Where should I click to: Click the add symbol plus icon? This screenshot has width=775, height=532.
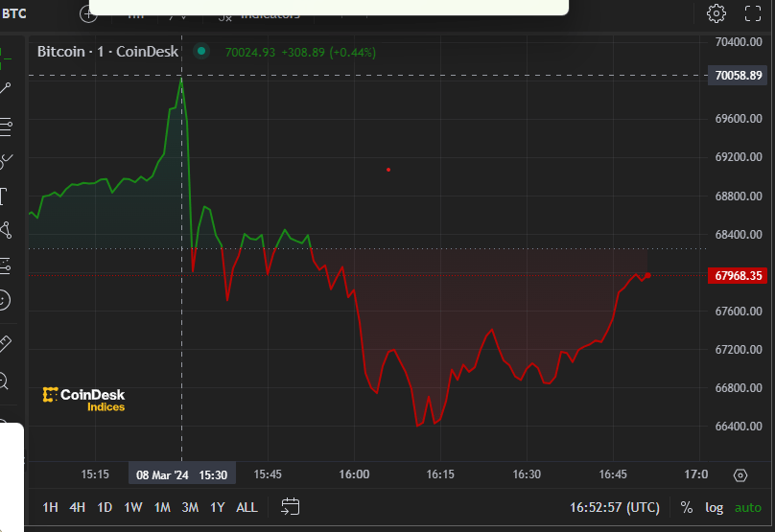(x=88, y=13)
